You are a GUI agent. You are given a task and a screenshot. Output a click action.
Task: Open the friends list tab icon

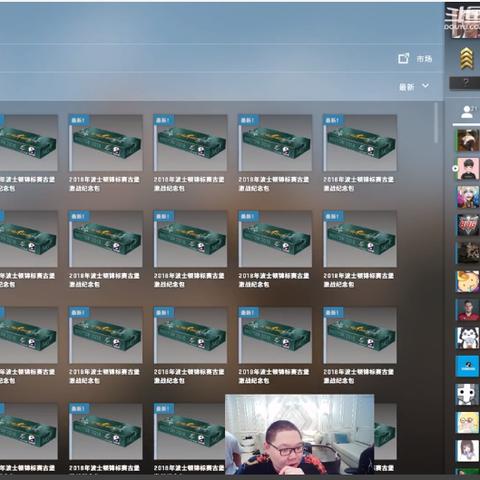(468, 112)
